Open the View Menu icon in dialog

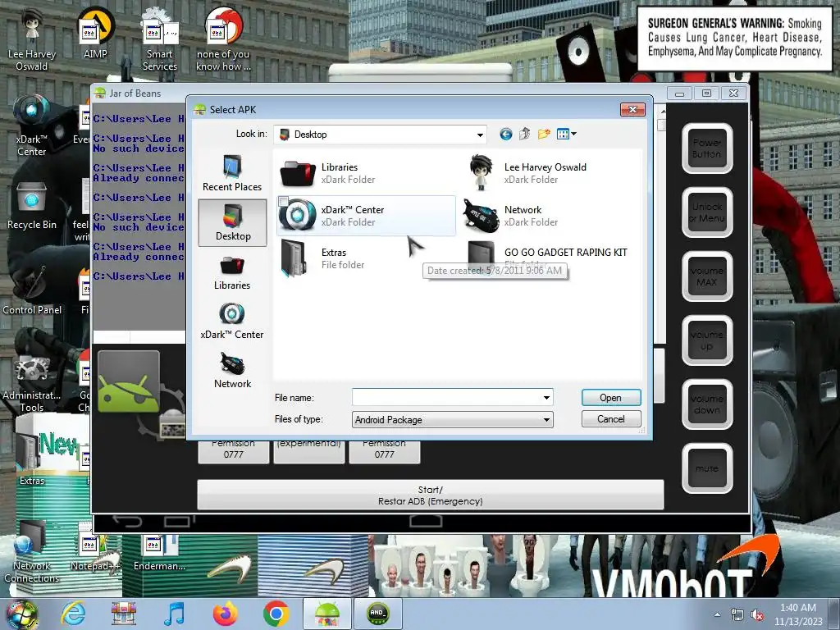[566, 134]
